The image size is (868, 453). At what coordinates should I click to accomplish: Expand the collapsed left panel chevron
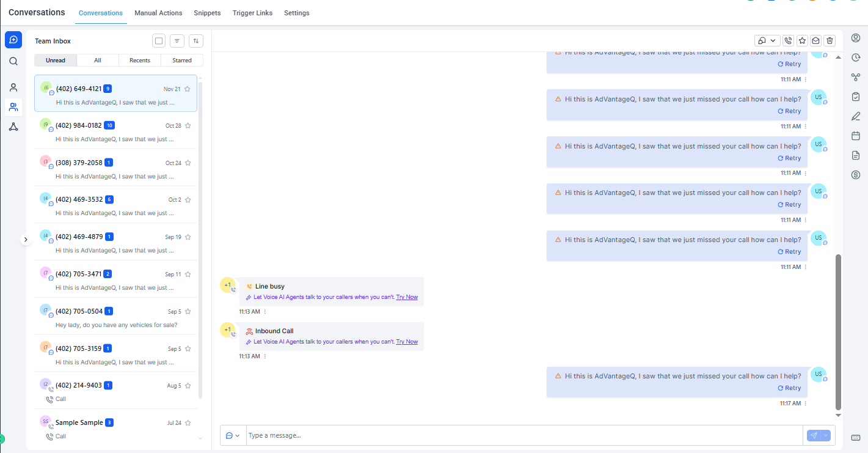pyautogui.click(x=26, y=240)
